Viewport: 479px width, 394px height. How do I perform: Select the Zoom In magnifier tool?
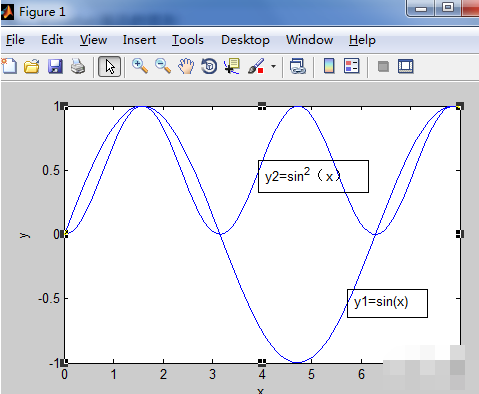(140, 66)
